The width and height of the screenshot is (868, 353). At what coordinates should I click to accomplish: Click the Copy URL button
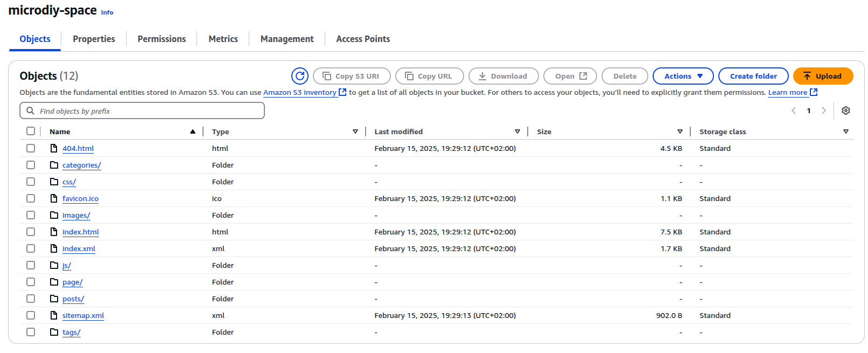429,76
